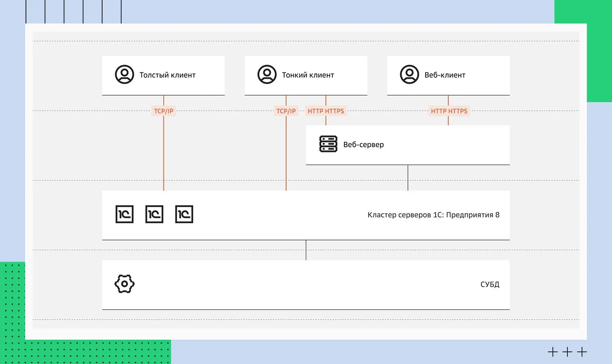Screen dimensions: 612x364
Task: Click the first 1C logo in the cluster
Action: pyautogui.click(x=124, y=214)
